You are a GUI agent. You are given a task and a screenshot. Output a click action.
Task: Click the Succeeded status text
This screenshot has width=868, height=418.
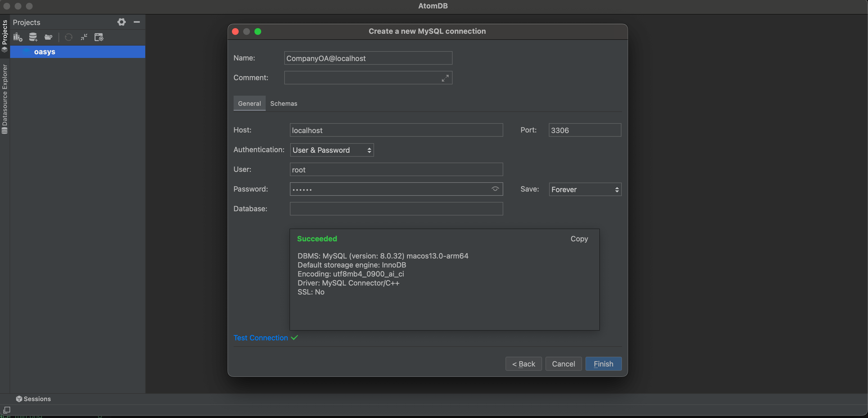tap(317, 239)
